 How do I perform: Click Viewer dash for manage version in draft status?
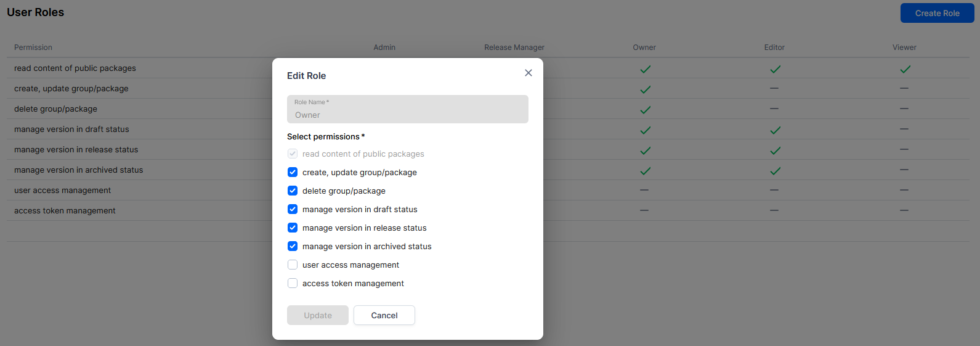[x=904, y=129]
